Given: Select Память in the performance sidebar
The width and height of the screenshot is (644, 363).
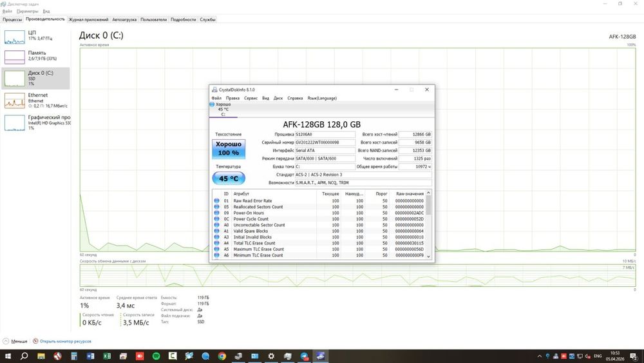Looking at the screenshot, I should [x=35, y=56].
